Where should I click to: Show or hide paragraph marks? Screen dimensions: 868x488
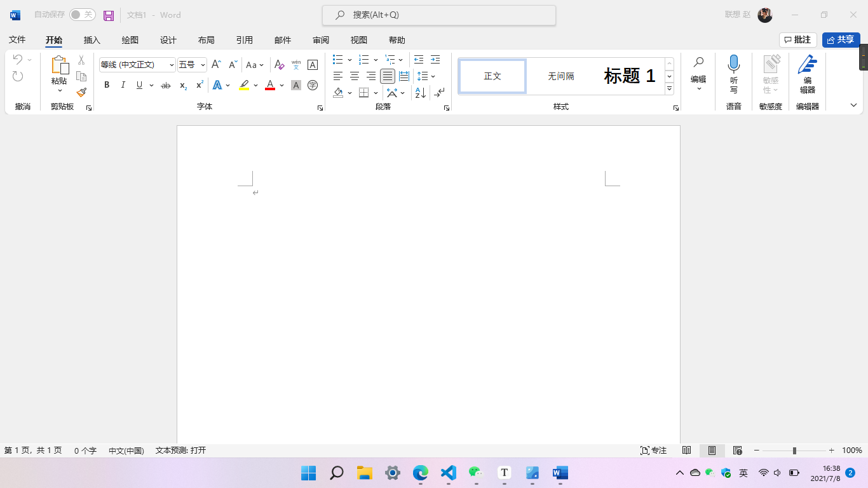(440, 93)
